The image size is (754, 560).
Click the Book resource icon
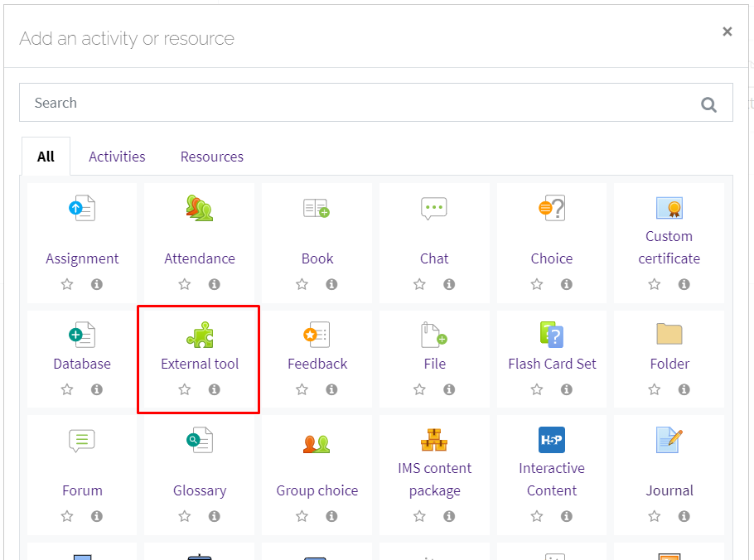coord(317,208)
